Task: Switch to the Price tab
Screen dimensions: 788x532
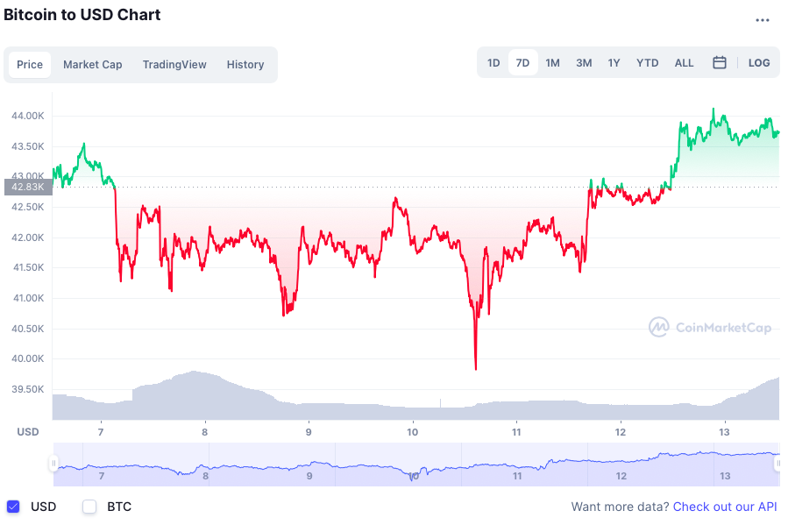Action: (x=30, y=65)
